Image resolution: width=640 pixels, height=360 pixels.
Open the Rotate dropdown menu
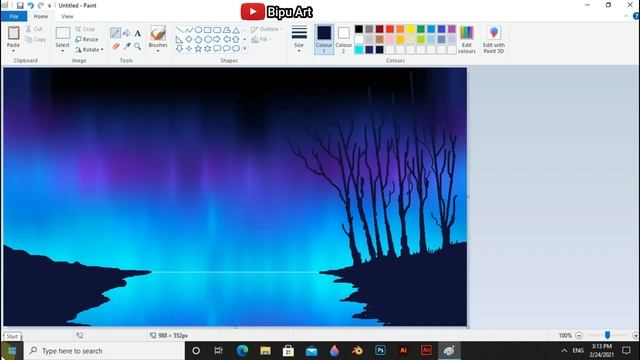pyautogui.click(x=89, y=50)
